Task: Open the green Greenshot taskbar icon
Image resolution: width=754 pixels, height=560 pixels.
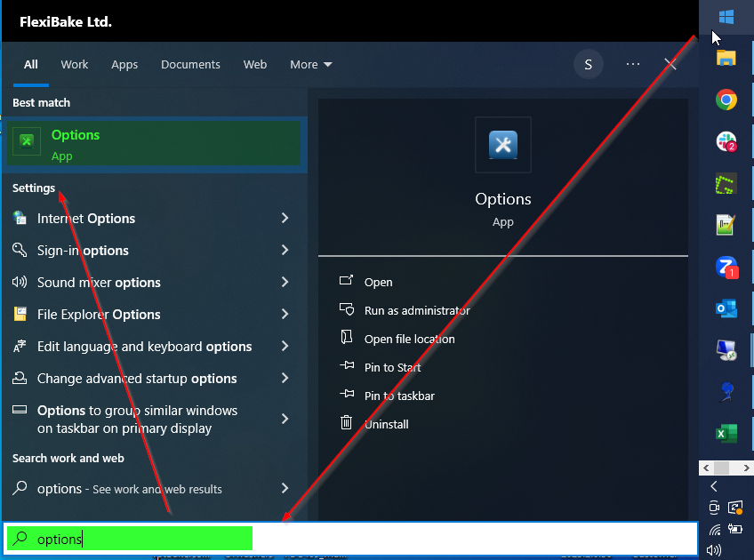Action: (x=726, y=184)
